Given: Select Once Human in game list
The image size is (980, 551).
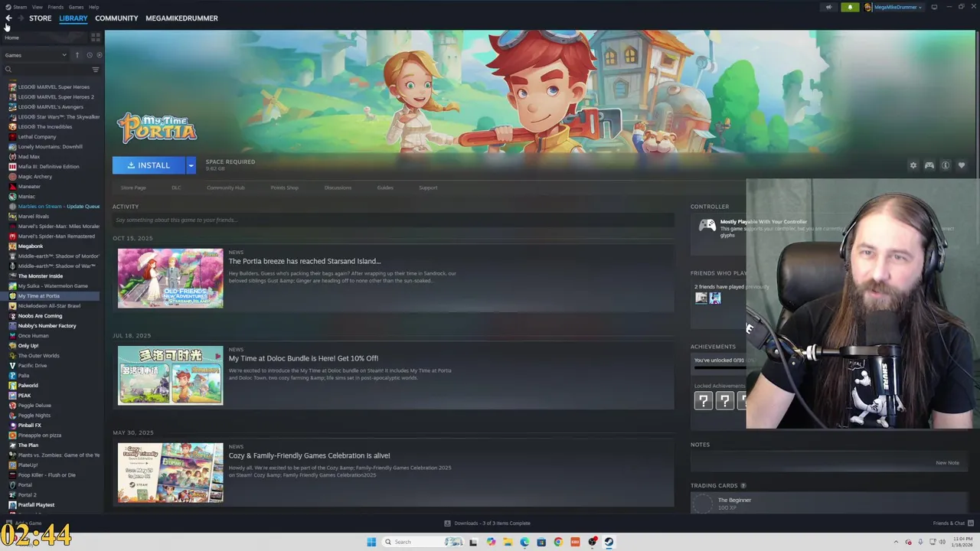Looking at the screenshot, I should 33,336.
